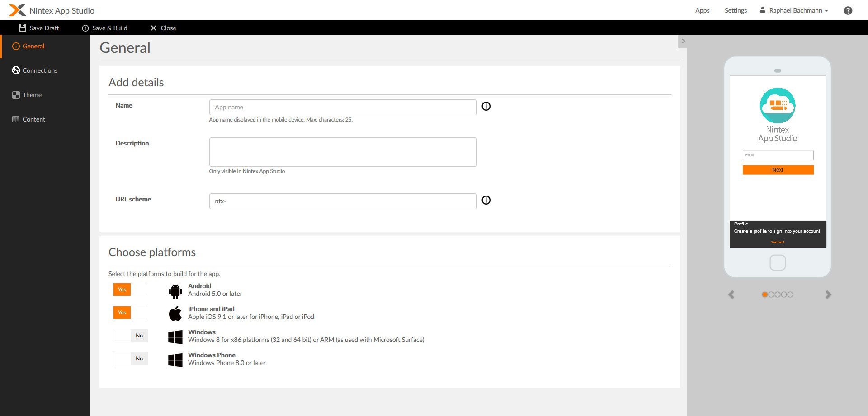Click Save Draft button
The width and height of the screenshot is (868, 416).
tap(39, 28)
